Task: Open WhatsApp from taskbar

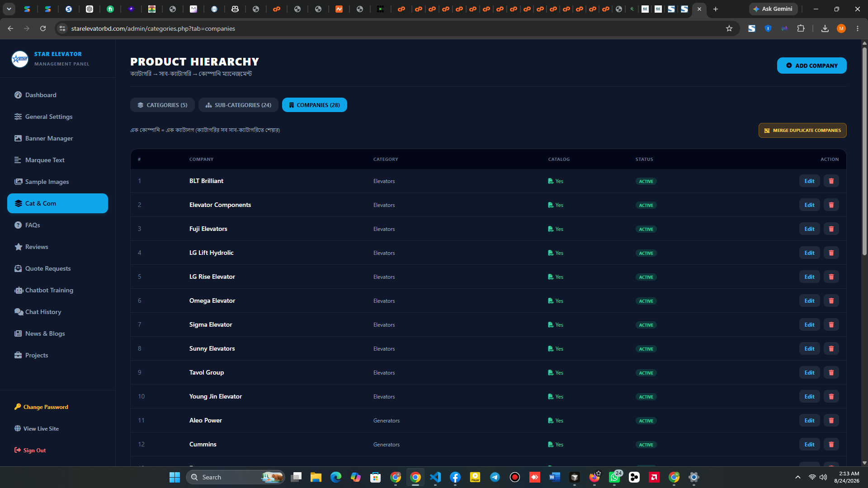Action: (x=614, y=477)
